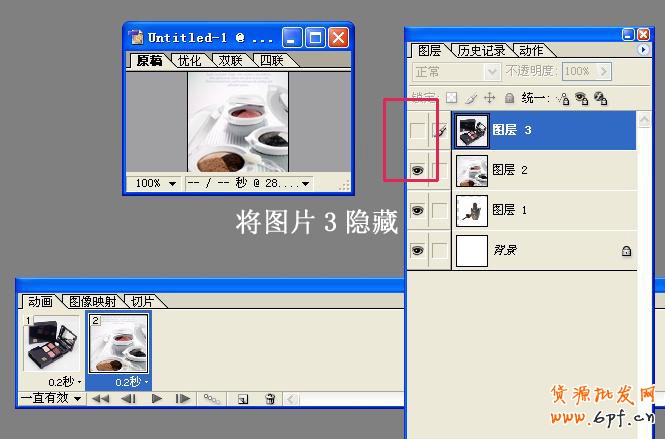Advance to the next animation frame
The image size is (665, 439).
coord(183,399)
